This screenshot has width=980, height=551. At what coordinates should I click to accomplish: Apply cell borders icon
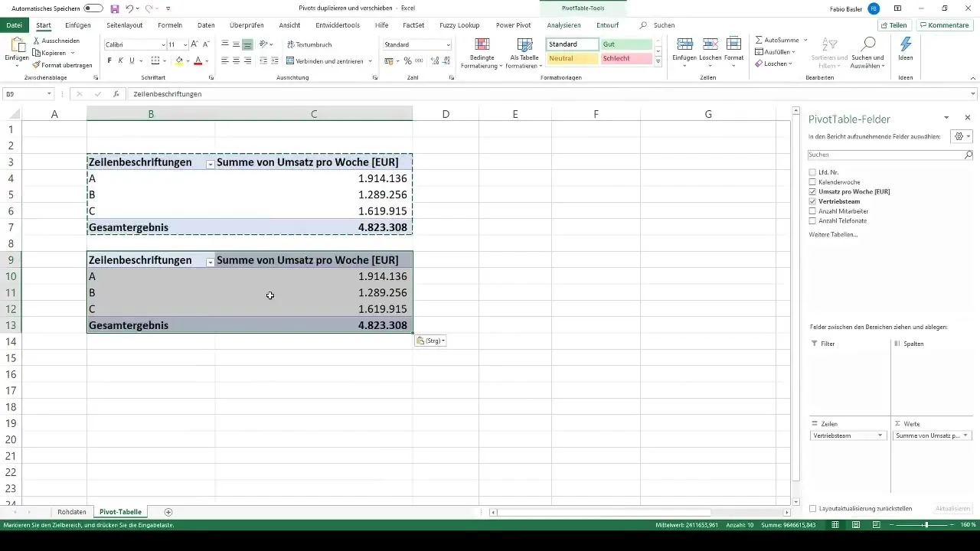(x=155, y=60)
